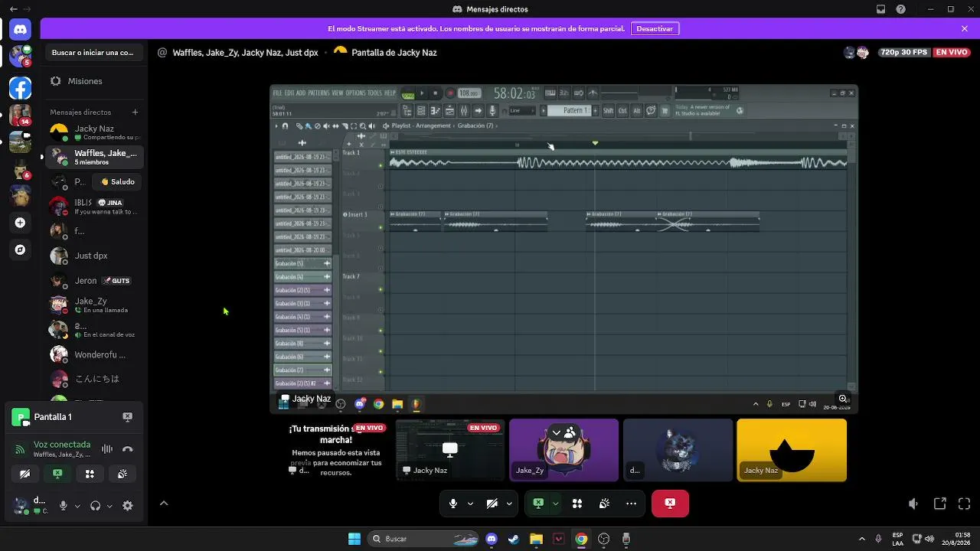Open Just dpx direct message
This screenshot has width=980, height=551.
(x=93, y=256)
